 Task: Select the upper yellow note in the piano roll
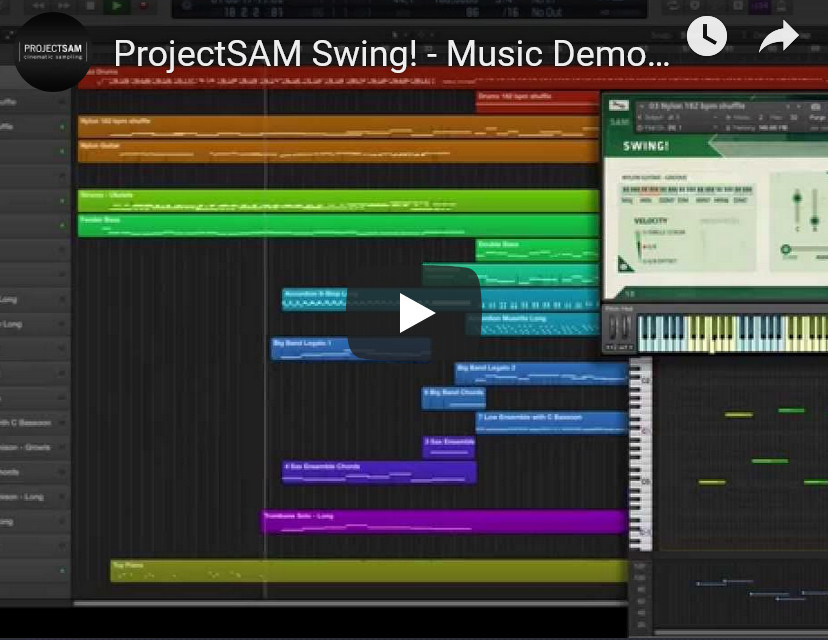738,415
